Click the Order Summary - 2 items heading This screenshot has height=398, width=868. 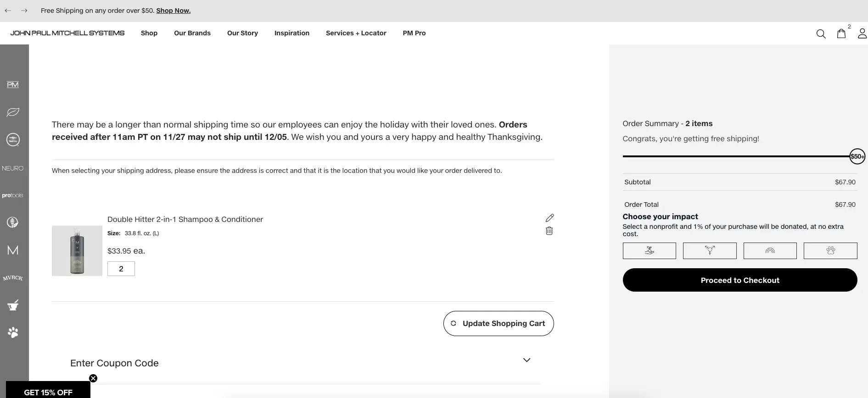tap(667, 123)
